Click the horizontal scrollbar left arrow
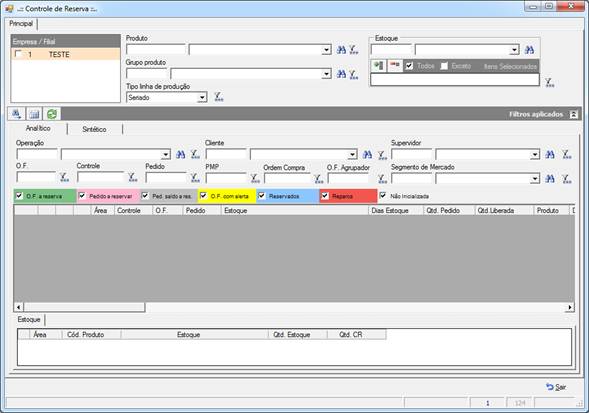The width and height of the screenshot is (589, 413). coord(18,307)
